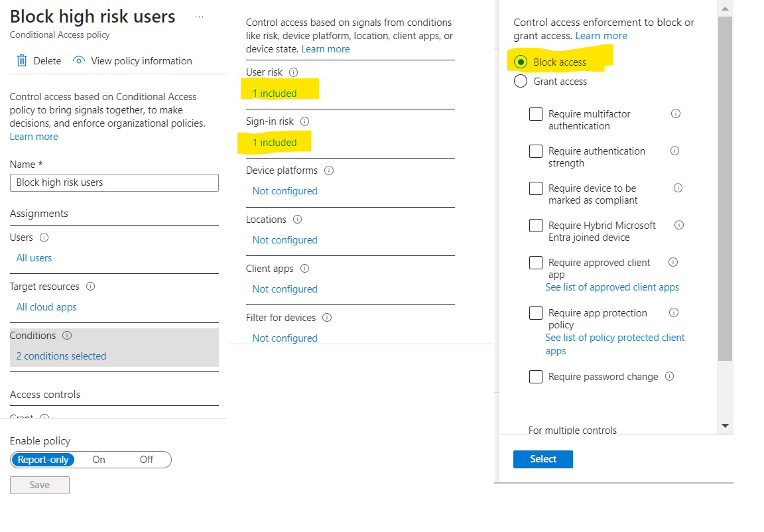
Task: Click the info icon beside Sign-in risk
Action: pyautogui.click(x=304, y=121)
